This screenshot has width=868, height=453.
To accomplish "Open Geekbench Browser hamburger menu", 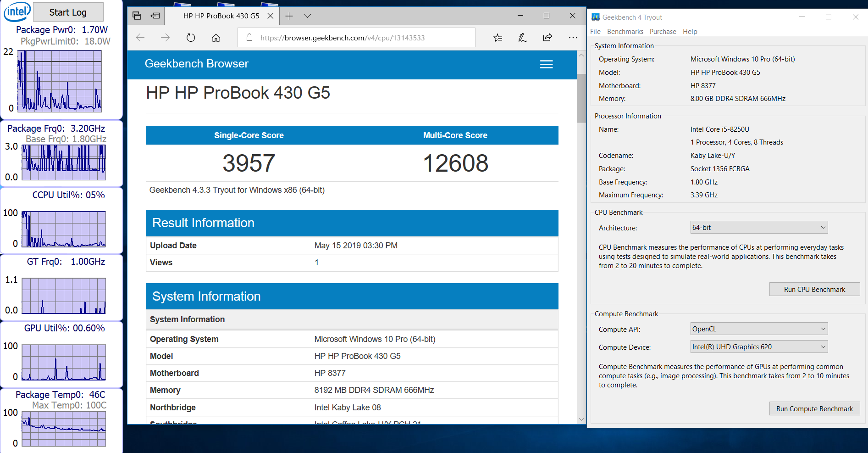I will 546,64.
